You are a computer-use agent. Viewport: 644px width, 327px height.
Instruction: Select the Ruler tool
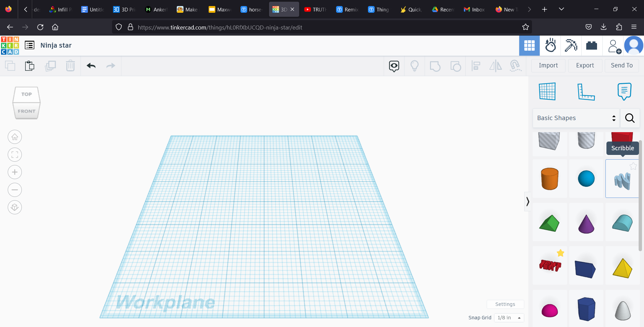coord(586,92)
